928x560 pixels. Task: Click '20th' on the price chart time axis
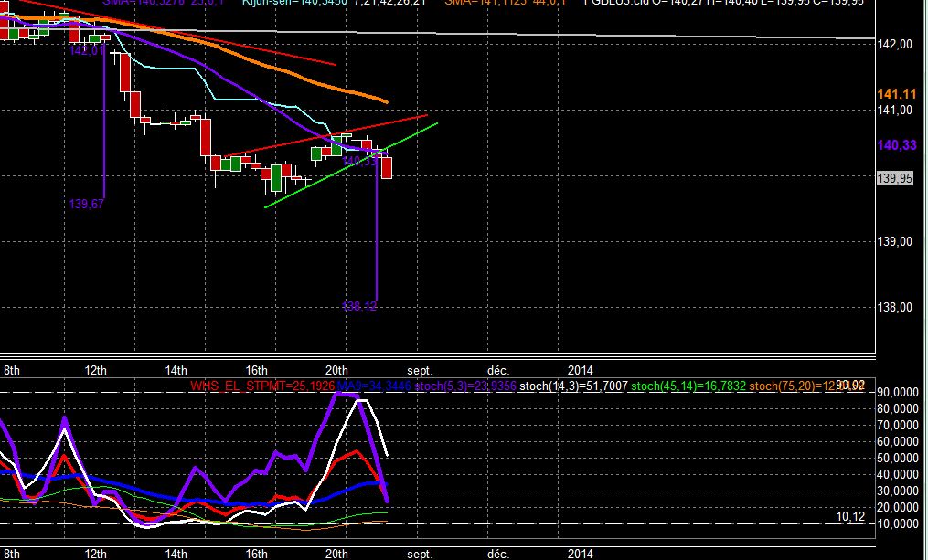point(336,371)
